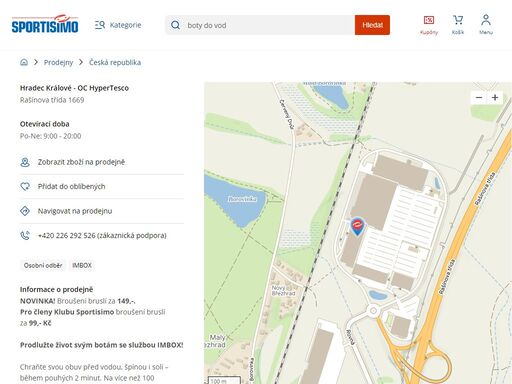This screenshot has width=512, height=384.
Task: Click the Sportisimo store map pin
Action: (x=357, y=226)
